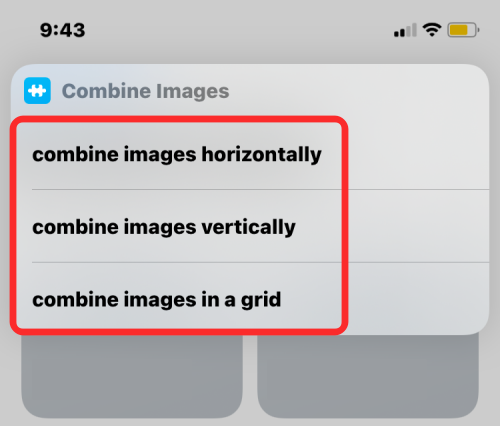Tap dimmed gap between the two gray tiles

point(250,377)
